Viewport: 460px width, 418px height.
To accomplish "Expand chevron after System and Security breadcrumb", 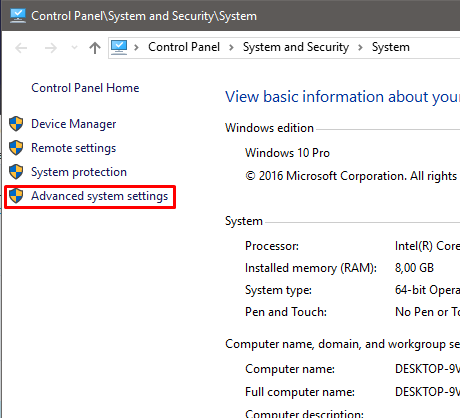I will 360,47.
